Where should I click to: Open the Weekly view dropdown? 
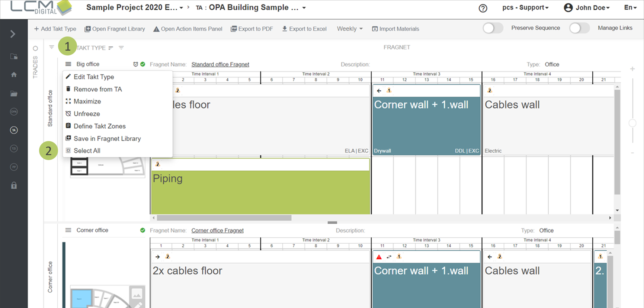(349, 29)
